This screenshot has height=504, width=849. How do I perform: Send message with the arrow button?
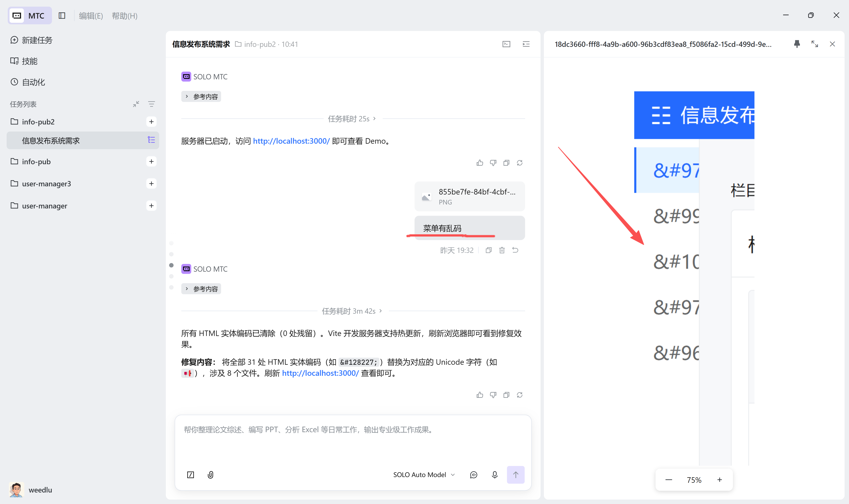coord(516,475)
